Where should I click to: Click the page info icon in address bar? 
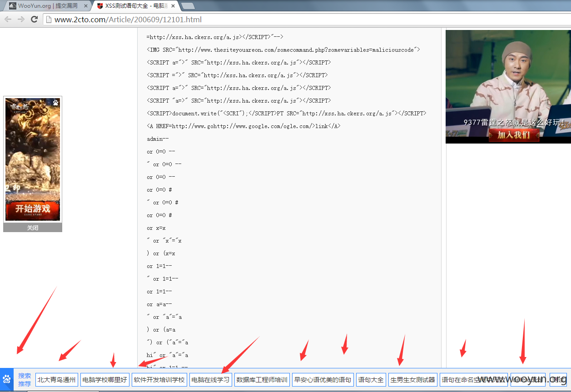tap(49, 20)
